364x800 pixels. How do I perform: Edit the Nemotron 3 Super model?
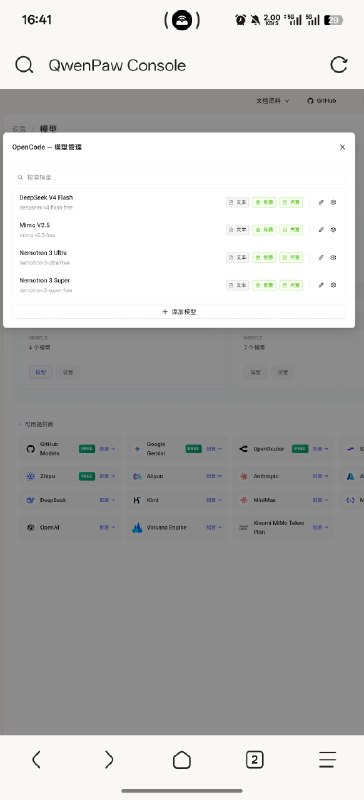[321, 285]
